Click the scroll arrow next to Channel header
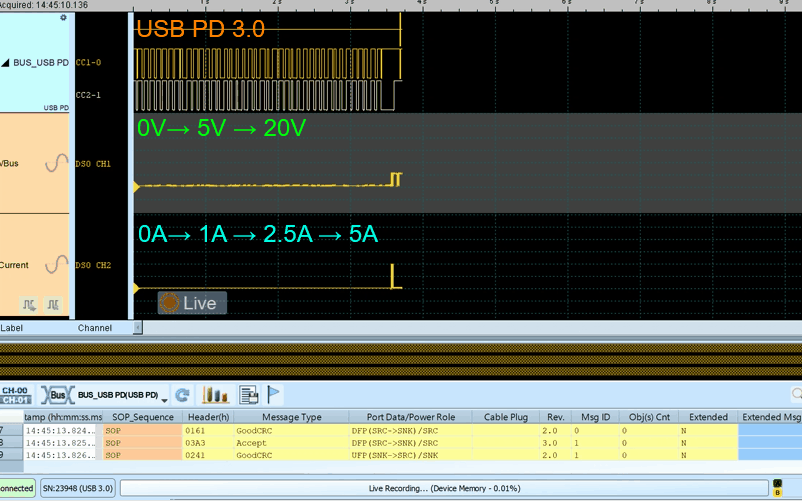802x501 pixels. coord(137,327)
